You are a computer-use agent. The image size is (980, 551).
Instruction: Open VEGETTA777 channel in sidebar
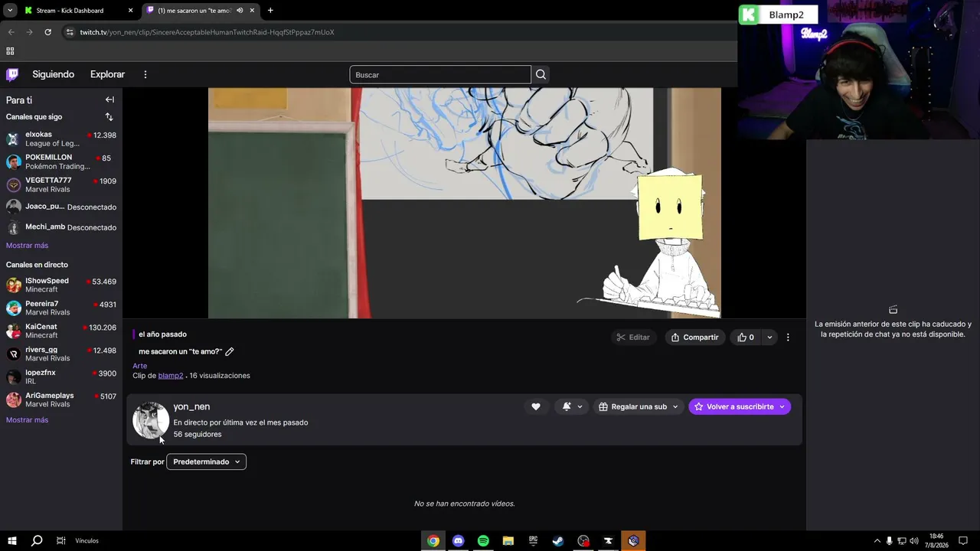pos(61,184)
